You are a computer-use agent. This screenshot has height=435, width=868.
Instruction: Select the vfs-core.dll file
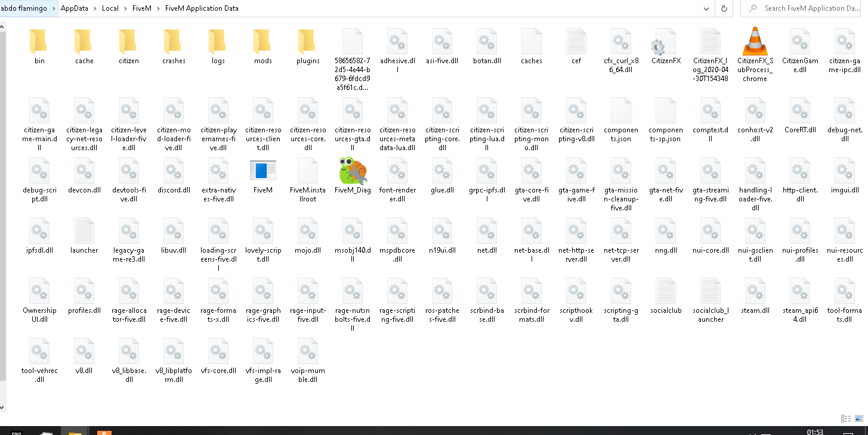(x=218, y=356)
